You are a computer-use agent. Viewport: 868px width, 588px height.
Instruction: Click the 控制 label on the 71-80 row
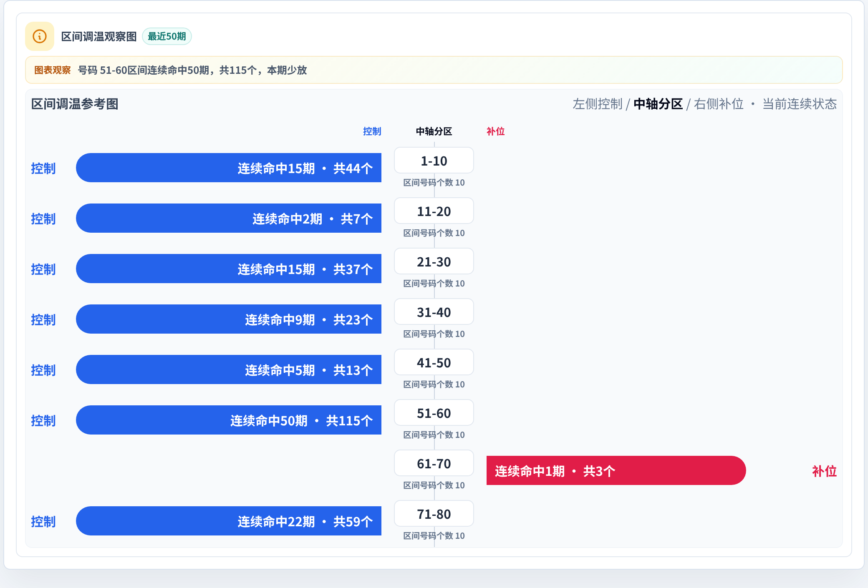[x=43, y=521]
